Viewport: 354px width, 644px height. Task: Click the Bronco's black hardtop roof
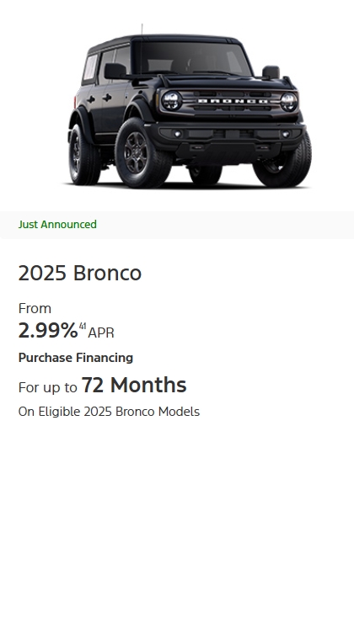point(164,40)
